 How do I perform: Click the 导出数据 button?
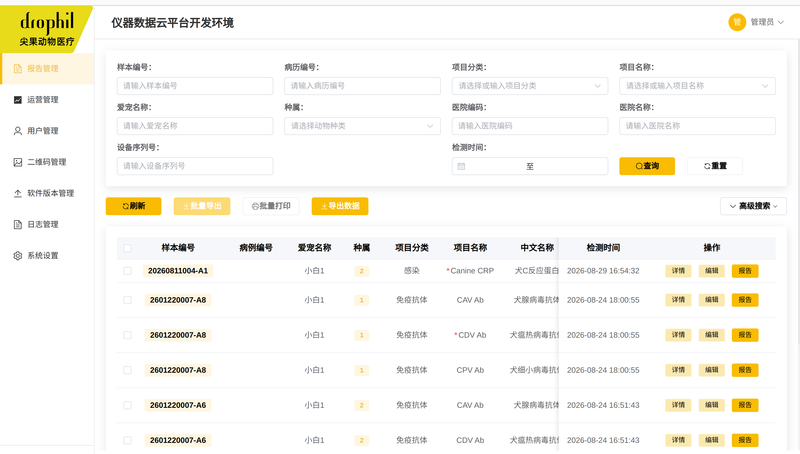[x=340, y=206]
